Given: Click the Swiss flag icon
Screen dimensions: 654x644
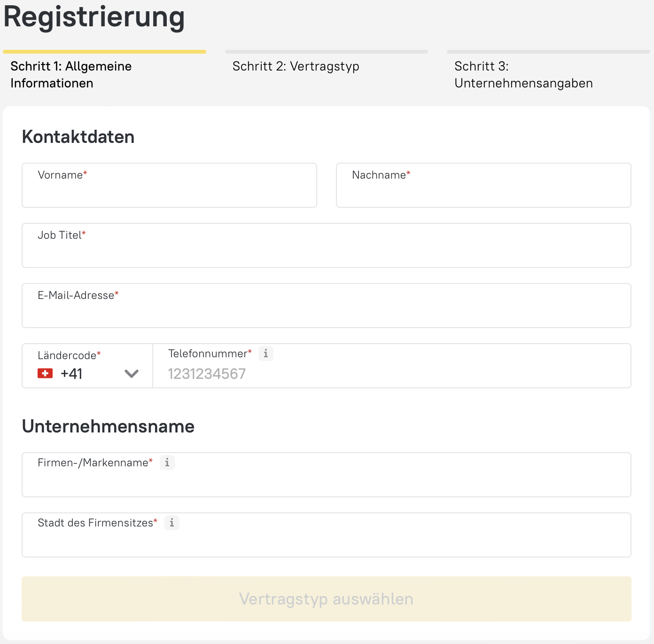Looking at the screenshot, I should pyautogui.click(x=45, y=374).
